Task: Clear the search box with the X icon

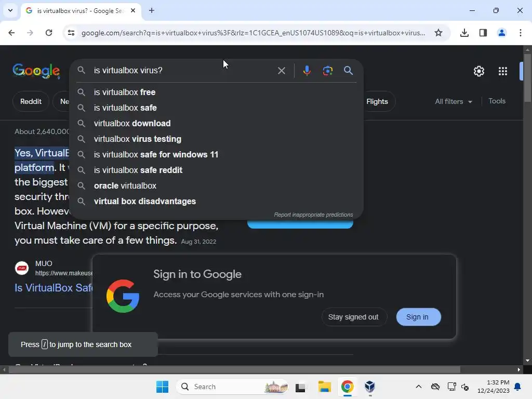Action: 281,71
